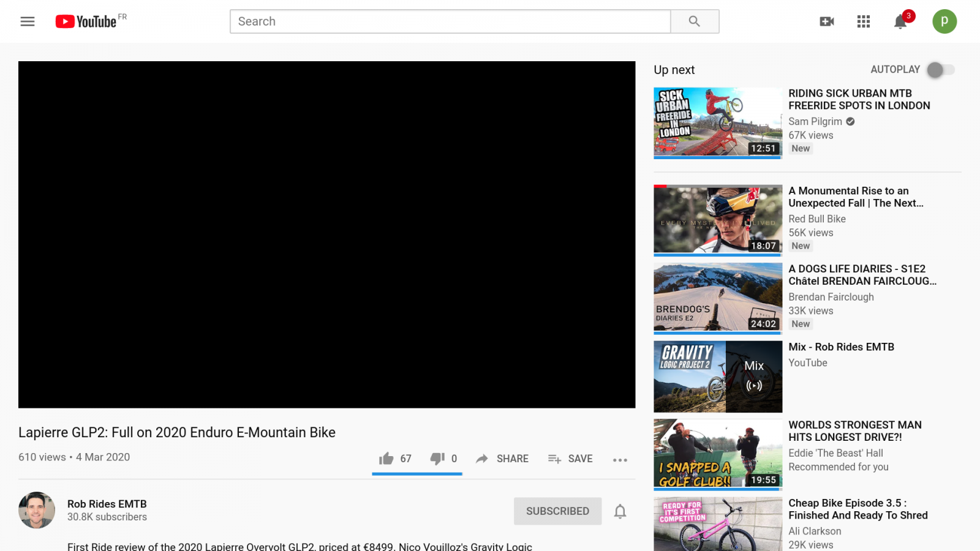Viewport: 980px width, 551px height.
Task: Click the SHARE text label
Action: pyautogui.click(x=513, y=459)
